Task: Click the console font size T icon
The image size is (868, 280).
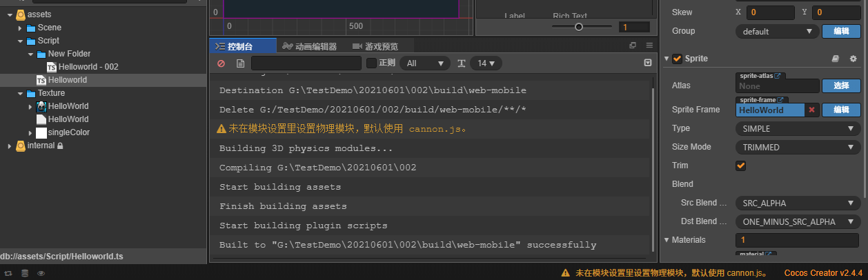Action: coord(462,63)
